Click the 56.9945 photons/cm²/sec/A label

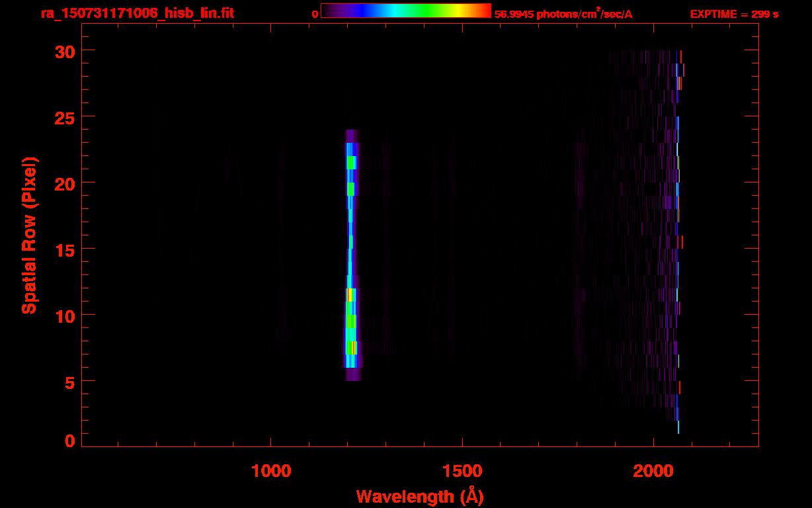coord(563,14)
